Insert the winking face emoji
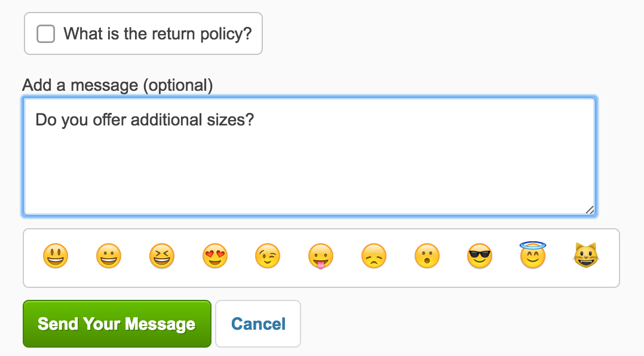Screen dimensions: 644x356 pyautogui.click(x=268, y=257)
